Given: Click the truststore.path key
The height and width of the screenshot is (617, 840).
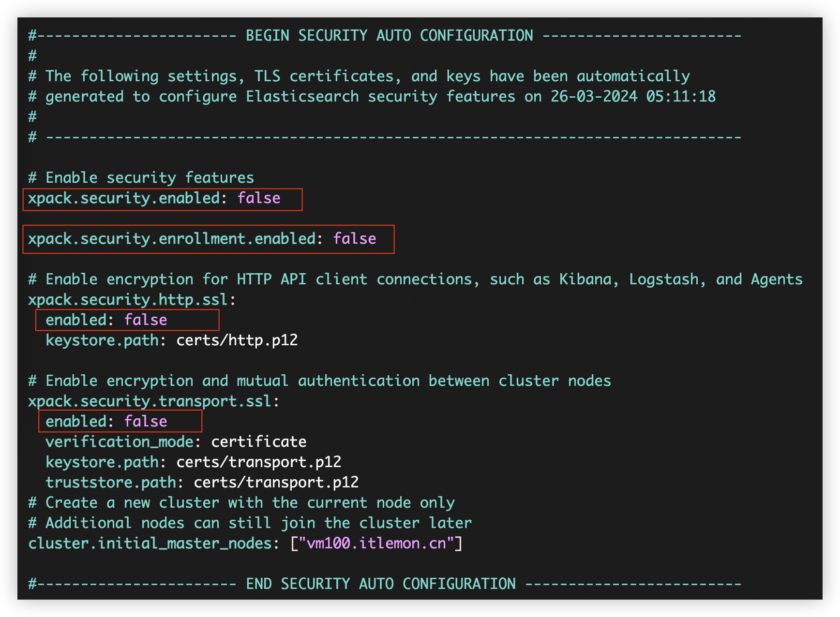Looking at the screenshot, I should click(111, 483).
